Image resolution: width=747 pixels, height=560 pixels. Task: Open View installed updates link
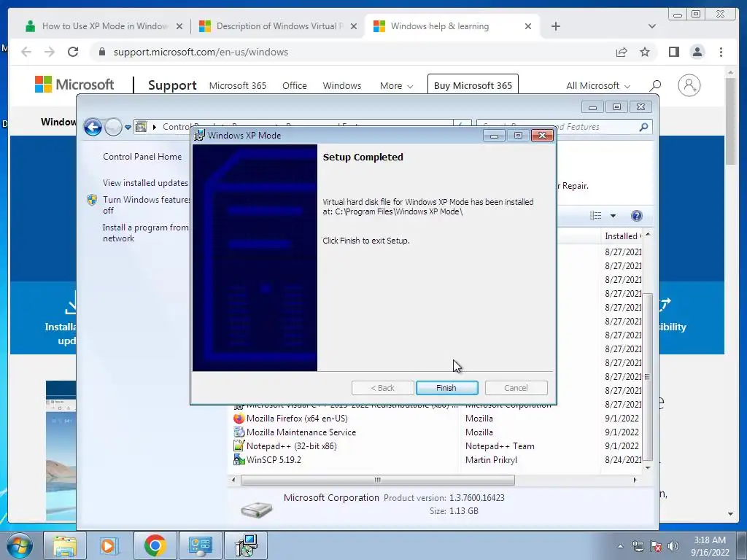145,182
